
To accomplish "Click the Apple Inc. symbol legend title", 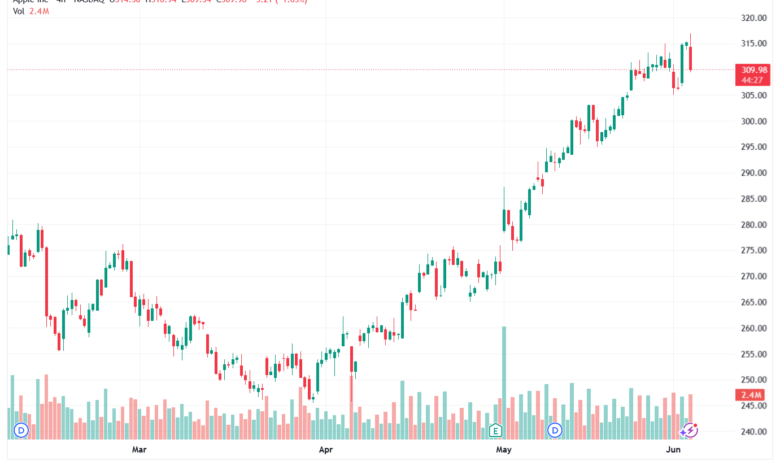I will click(31, 1).
